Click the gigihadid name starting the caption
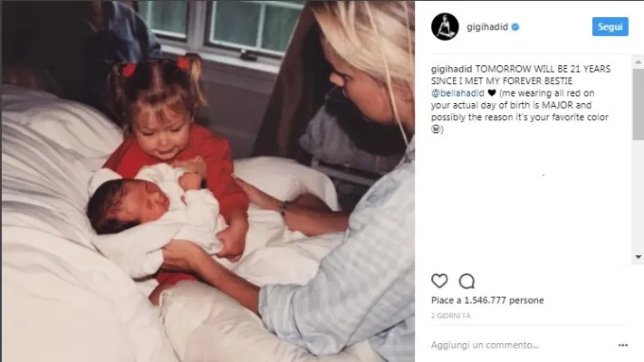Viewport: 644px width, 362px height. (x=451, y=69)
